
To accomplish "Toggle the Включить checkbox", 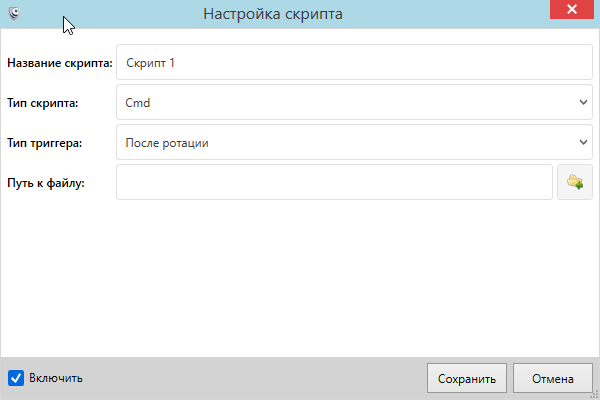I will (16, 378).
